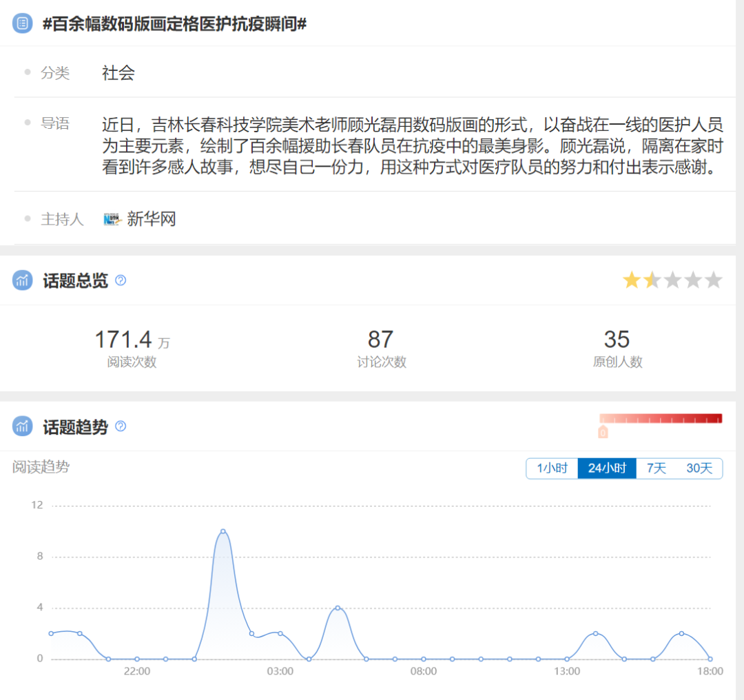Click the help question mark beside 话题趋势

click(121, 426)
